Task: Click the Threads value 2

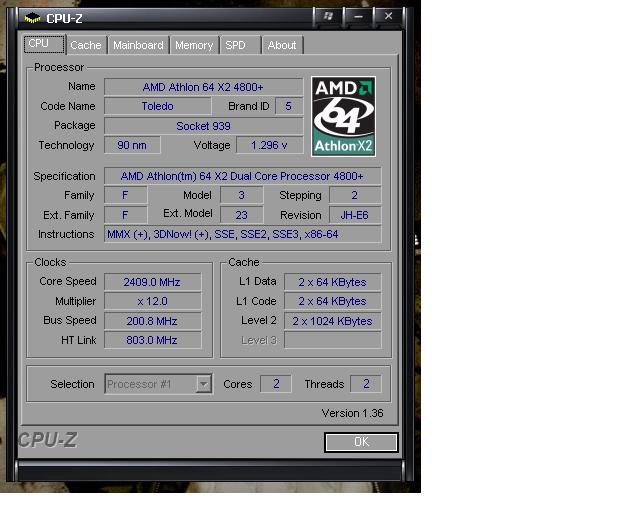Action: pyautogui.click(x=366, y=384)
